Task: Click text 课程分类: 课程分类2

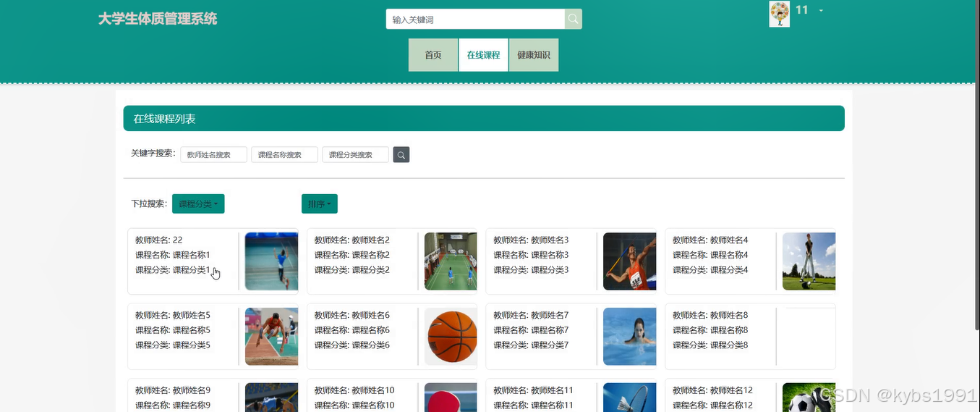Action: click(x=352, y=270)
